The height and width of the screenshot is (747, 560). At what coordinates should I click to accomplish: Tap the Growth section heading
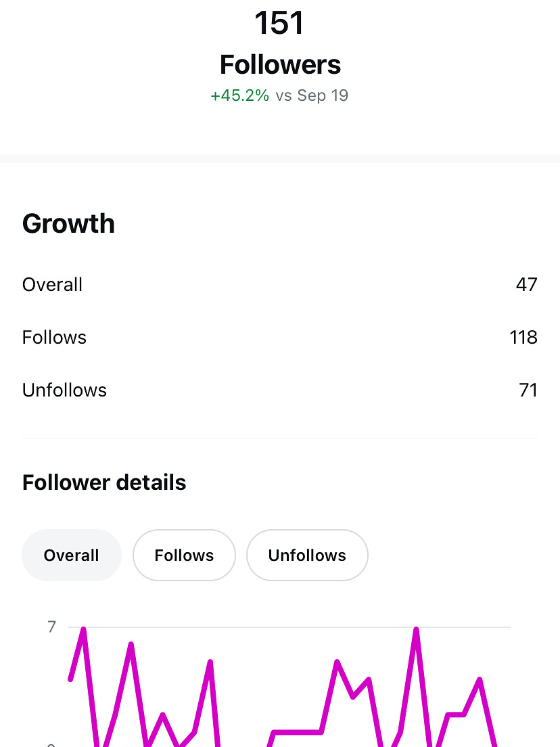[68, 224]
